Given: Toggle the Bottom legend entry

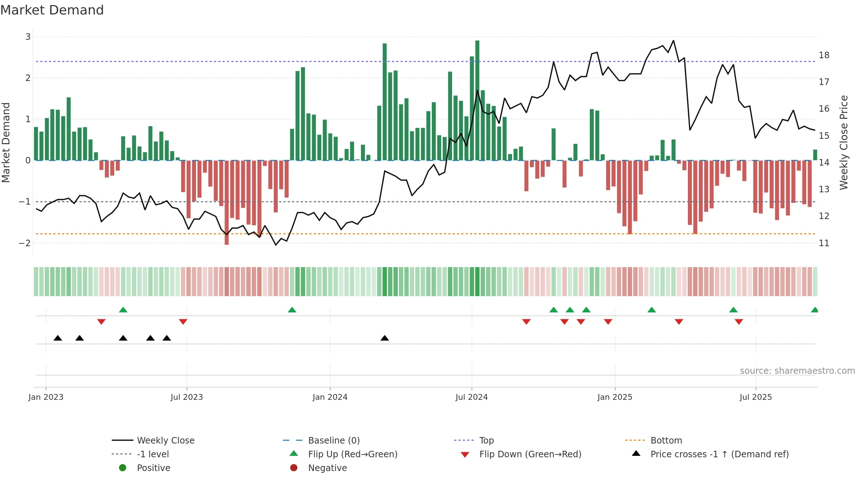Looking at the screenshot, I should 654,440.
